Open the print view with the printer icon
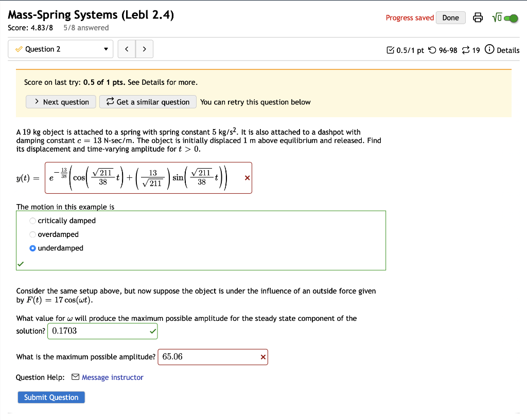The height and width of the screenshot is (420, 527). point(478,17)
